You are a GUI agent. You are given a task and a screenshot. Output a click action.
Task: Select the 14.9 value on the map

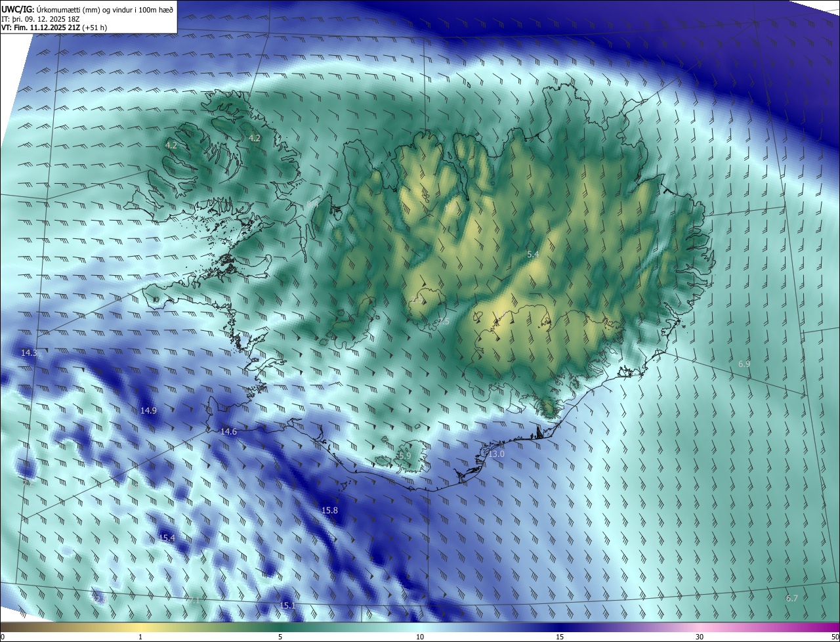(x=148, y=410)
